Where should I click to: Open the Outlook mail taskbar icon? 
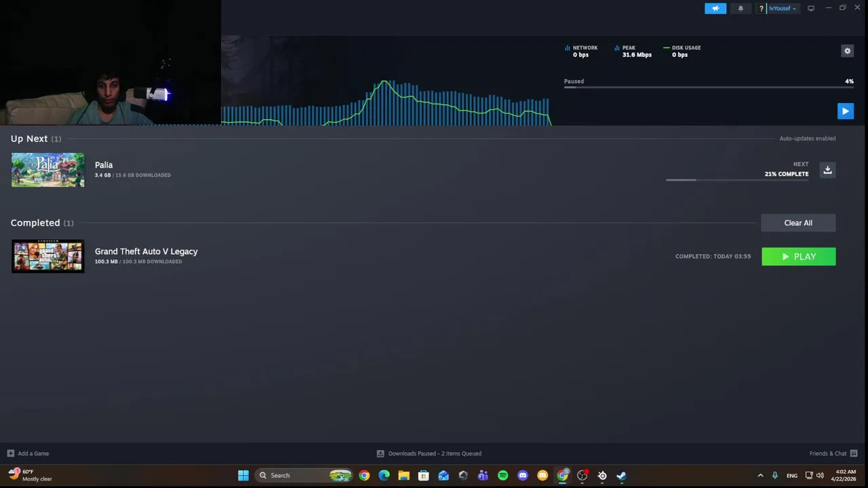(443, 475)
